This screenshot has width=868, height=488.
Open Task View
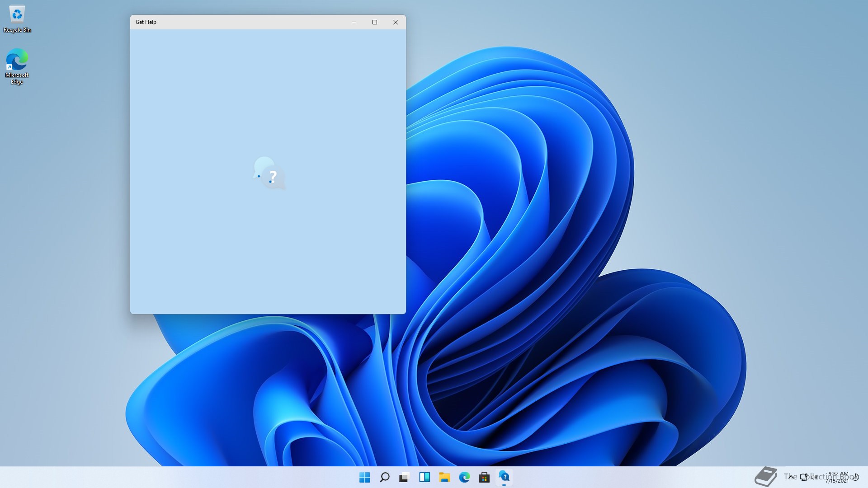coord(404,477)
